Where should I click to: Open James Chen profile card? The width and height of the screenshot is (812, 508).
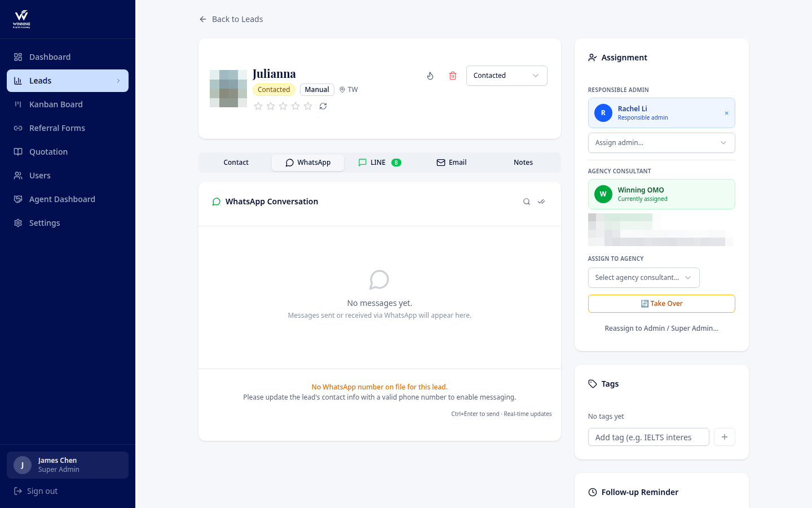tap(68, 465)
